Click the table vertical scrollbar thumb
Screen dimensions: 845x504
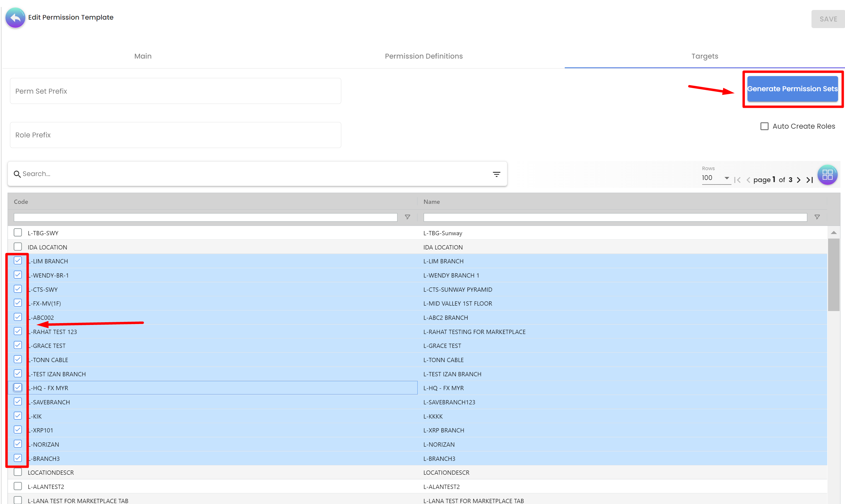tap(834, 274)
